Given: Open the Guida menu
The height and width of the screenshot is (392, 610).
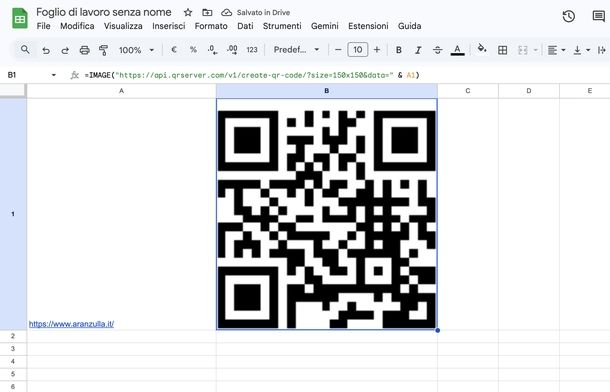Looking at the screenshot, I should pos(409,26).
